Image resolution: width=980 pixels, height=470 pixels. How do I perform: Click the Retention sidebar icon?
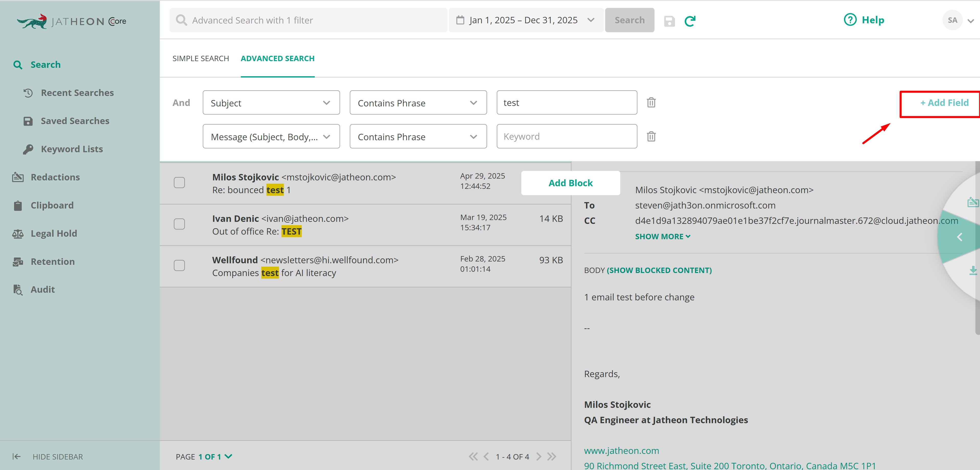click(x=18, y=262)
